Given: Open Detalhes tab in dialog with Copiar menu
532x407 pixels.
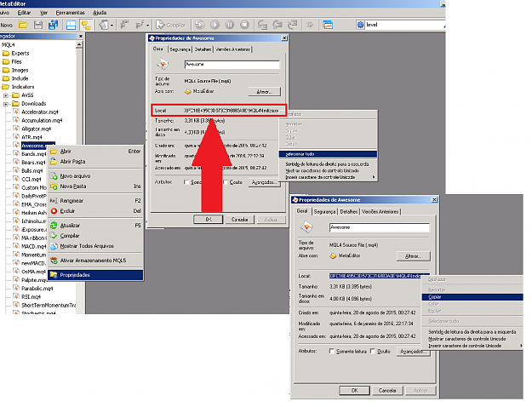Looking at the screenshot, I should tap(349, 211).
